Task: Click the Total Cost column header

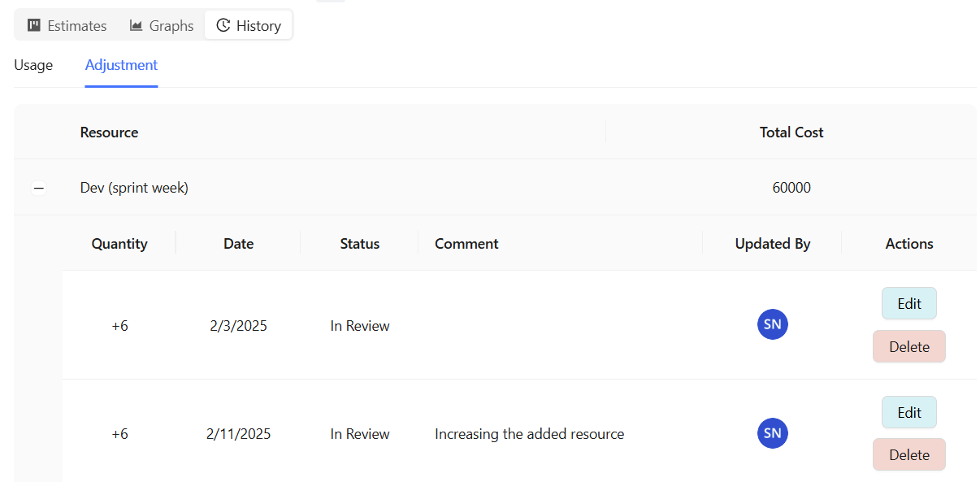Action: [791, 132]
